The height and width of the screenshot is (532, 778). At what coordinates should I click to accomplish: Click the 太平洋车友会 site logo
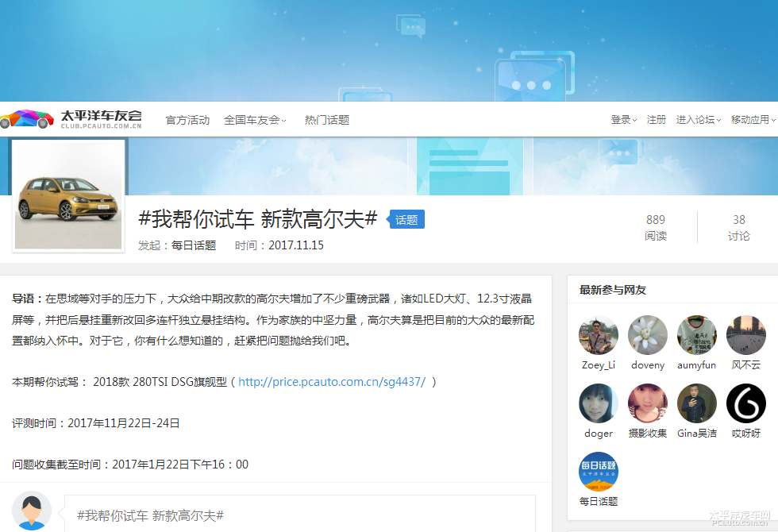[71, 119]
